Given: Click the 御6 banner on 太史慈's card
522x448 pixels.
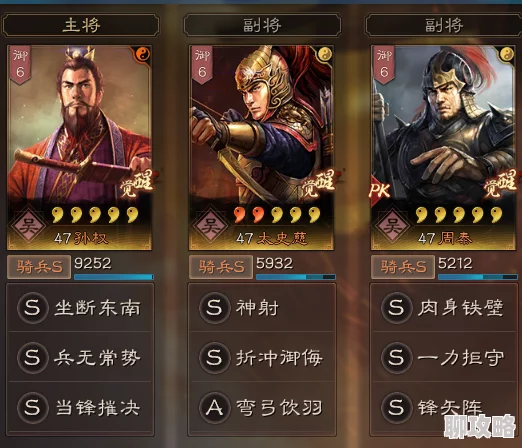Looking at the screenshot, I should click(202, 65).
